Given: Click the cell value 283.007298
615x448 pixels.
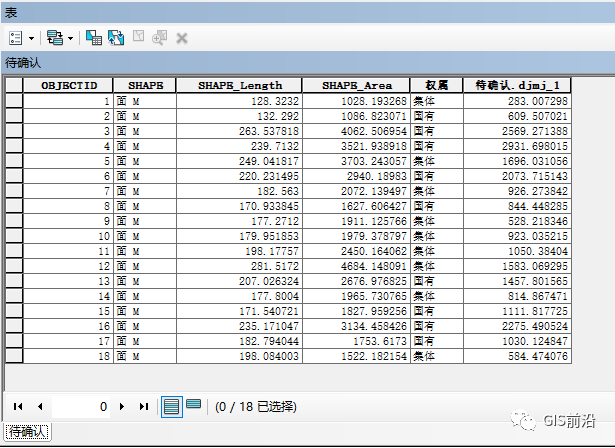Looking at the screenshot, I should [x=538, y=101].
